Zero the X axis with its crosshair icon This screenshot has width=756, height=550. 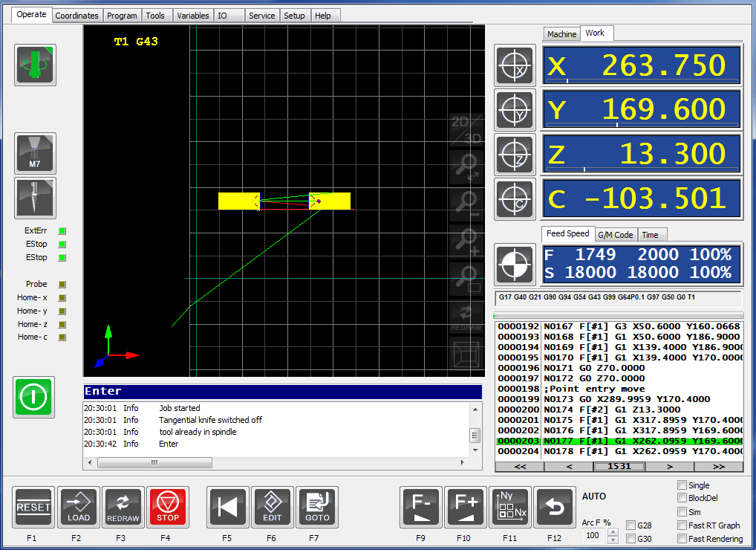[x=515, y=65]
